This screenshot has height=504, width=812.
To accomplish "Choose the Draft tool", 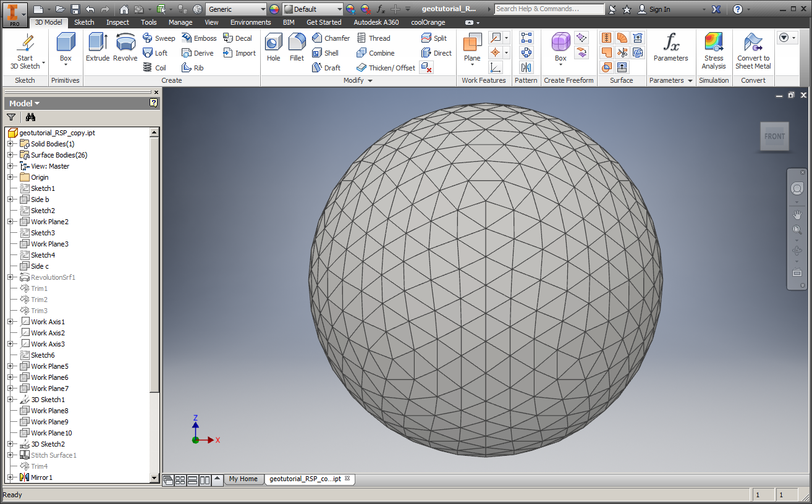I will click(x=326, y=68).
